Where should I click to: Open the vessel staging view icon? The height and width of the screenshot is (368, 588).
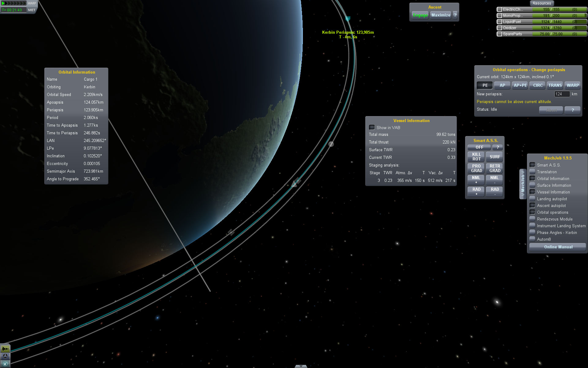[5, 349]
